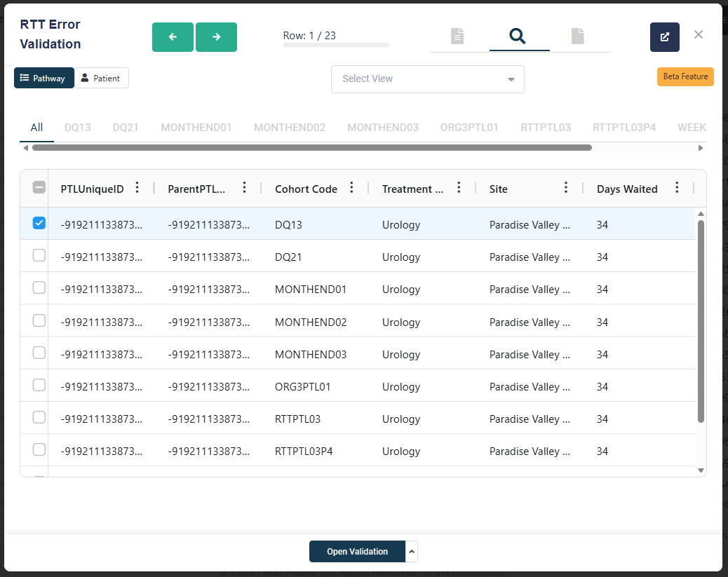Switch to the MONTHEND02 tab
Viewport: 728px width, 577px height.
coord(290,128)
